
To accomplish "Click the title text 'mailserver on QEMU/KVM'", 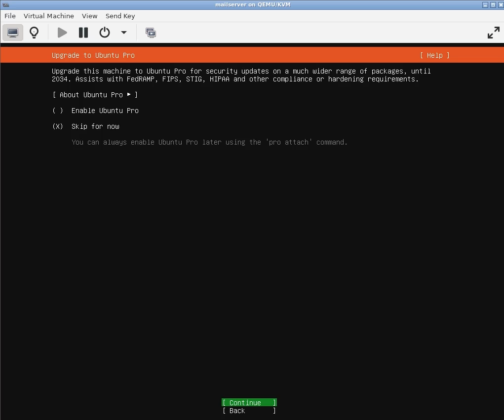I will pyautogui.click(x=253, y=4).
